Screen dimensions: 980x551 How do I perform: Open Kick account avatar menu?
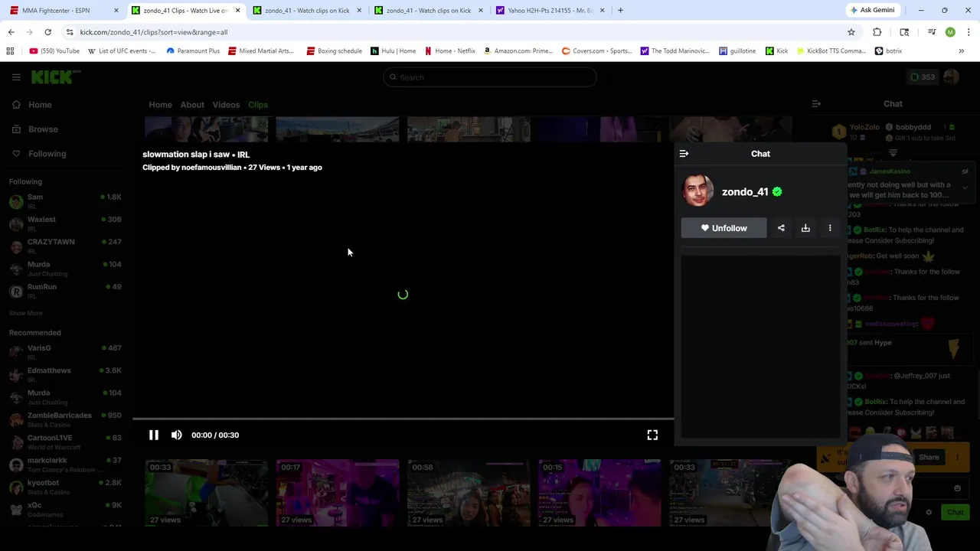point(952,77)
